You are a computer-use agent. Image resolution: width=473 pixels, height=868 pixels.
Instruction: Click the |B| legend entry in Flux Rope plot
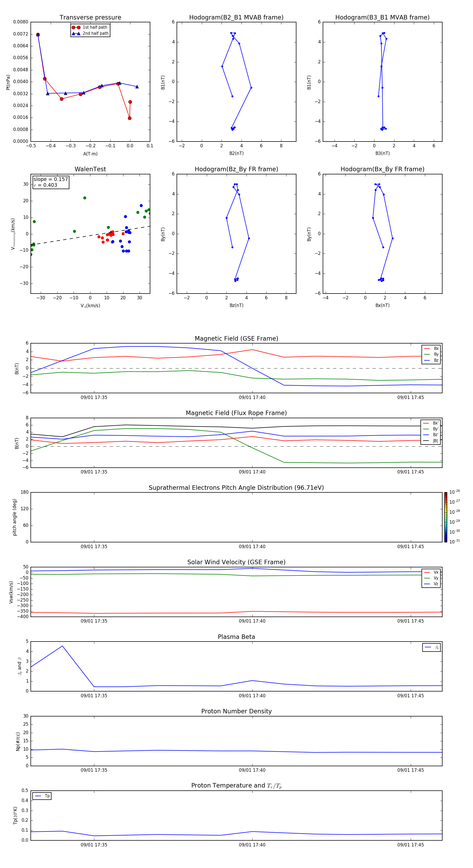pyautogui.click(x=431, y=441)
